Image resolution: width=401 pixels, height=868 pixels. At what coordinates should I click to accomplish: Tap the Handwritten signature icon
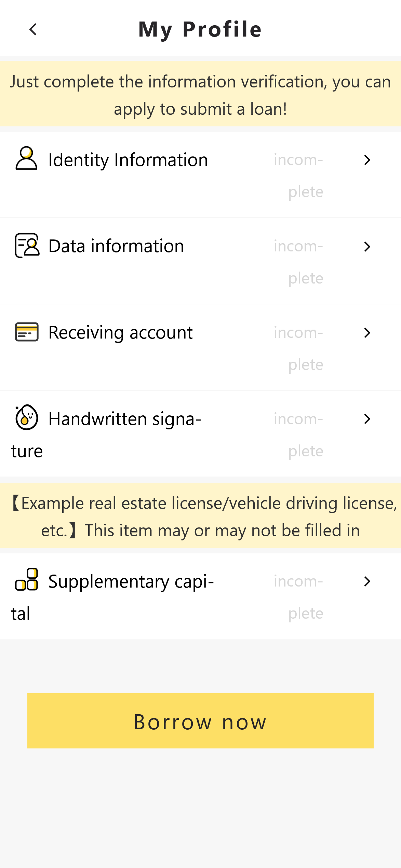click(26, 417)
